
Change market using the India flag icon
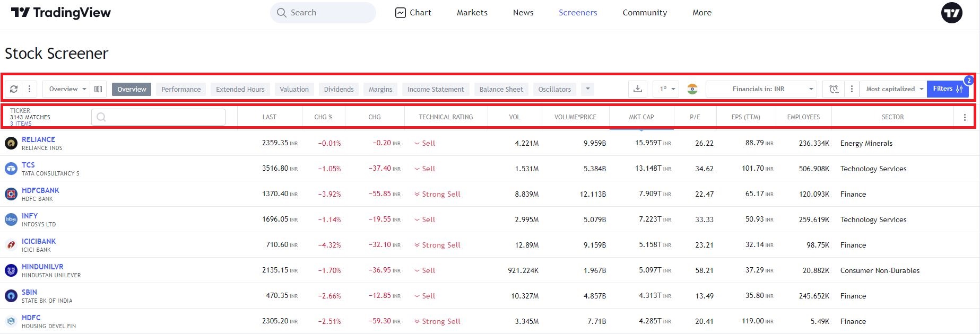(x=692, y=89)
